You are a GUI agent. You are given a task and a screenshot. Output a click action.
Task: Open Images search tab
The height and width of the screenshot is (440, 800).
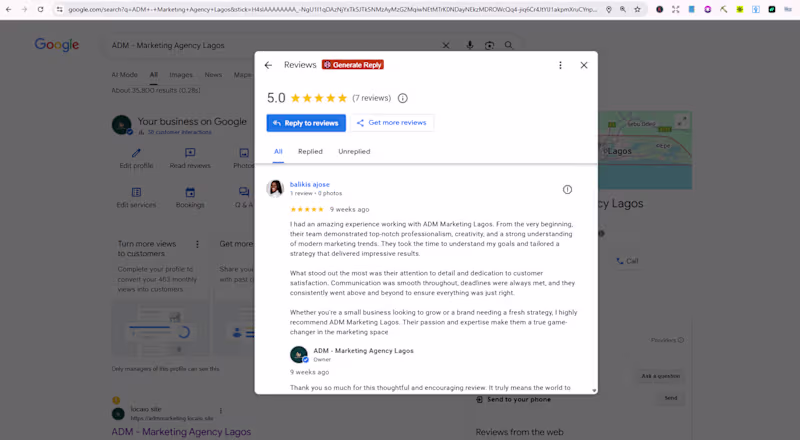[181, 75]
